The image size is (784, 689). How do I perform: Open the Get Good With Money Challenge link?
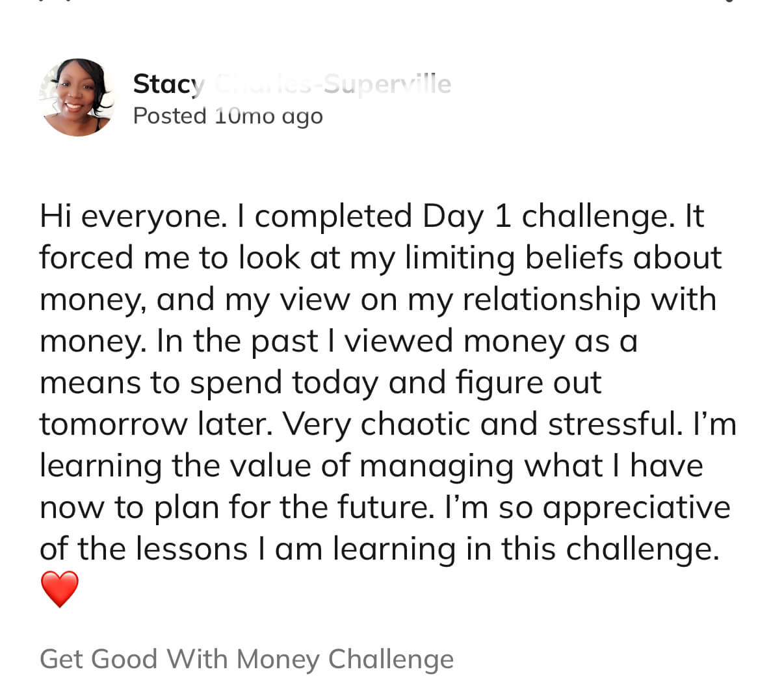point(247,659)
